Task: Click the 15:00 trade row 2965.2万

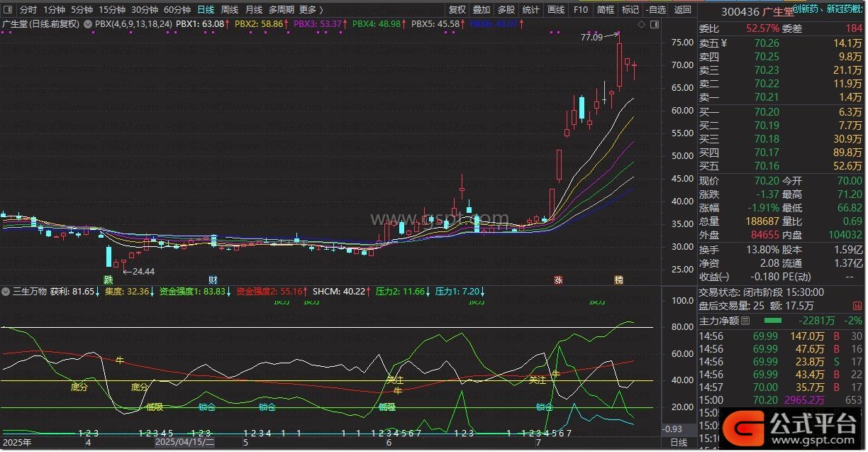Action: pyautogui.click(x=781, y=400)
